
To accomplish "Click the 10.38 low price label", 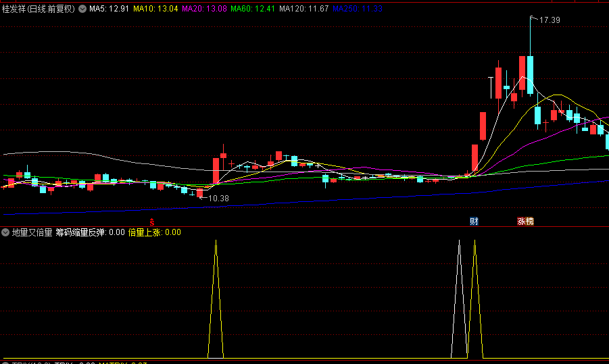I will [219, 199].
